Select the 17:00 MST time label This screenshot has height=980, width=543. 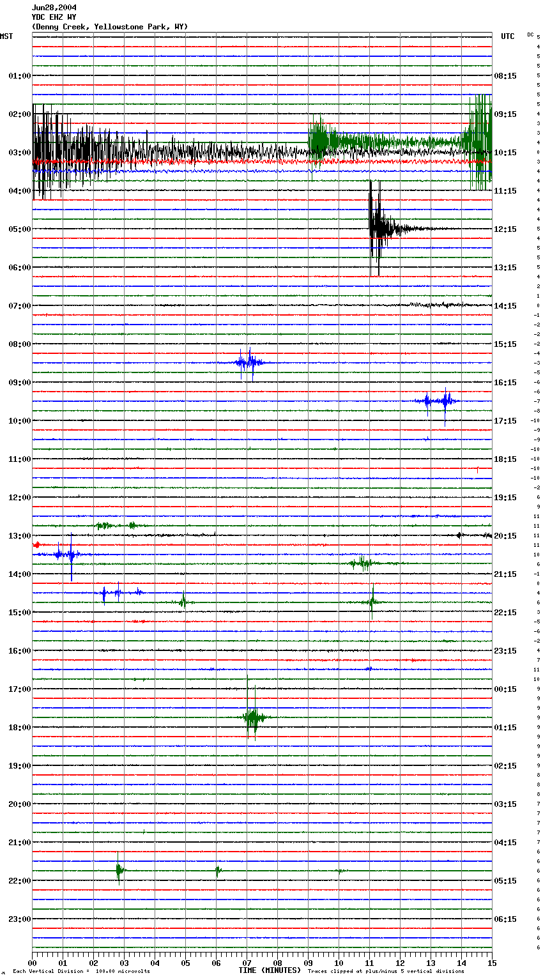tap(20, 689)
